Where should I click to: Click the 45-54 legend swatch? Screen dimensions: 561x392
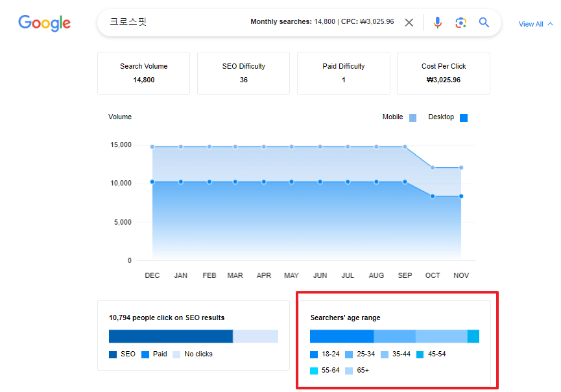(420, 354)
